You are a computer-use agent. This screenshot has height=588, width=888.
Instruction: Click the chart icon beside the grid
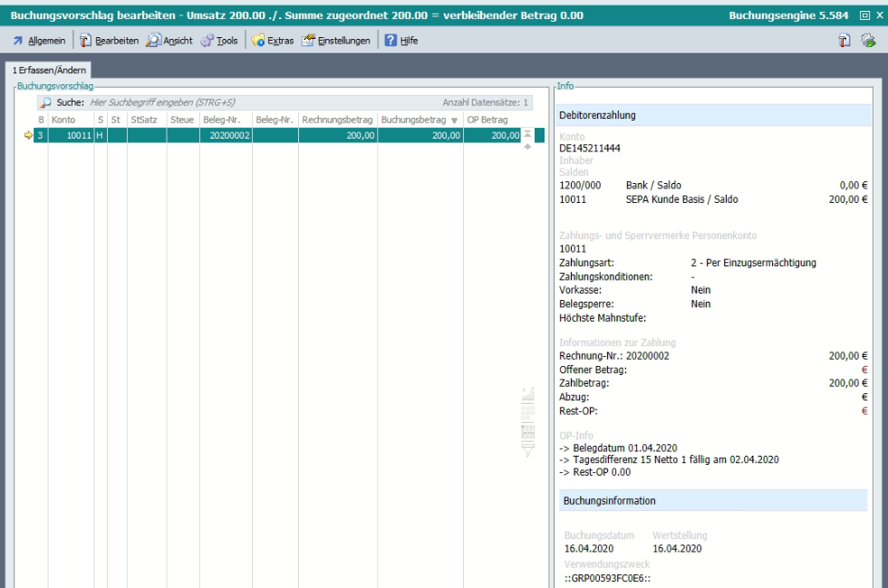(528, 394)
